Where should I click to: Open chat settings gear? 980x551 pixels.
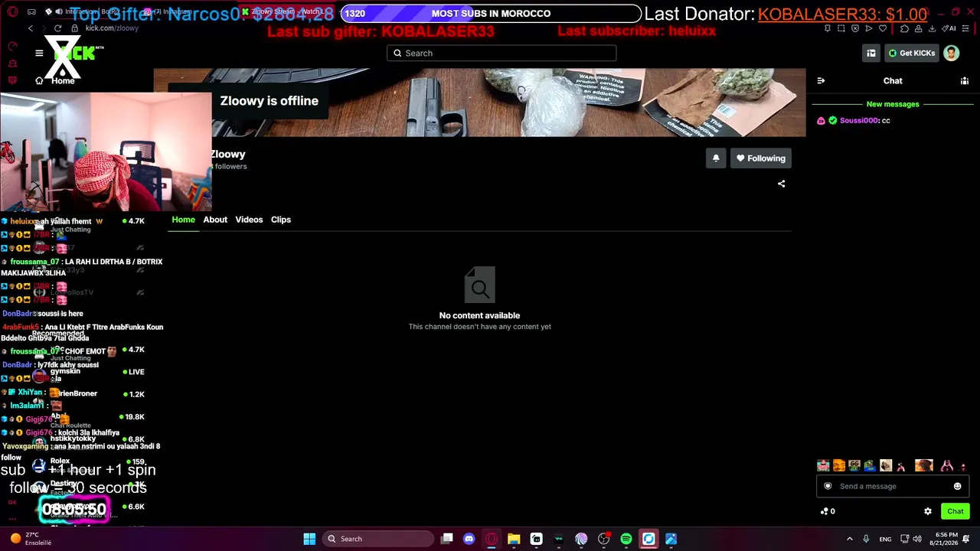pos(928,511)
